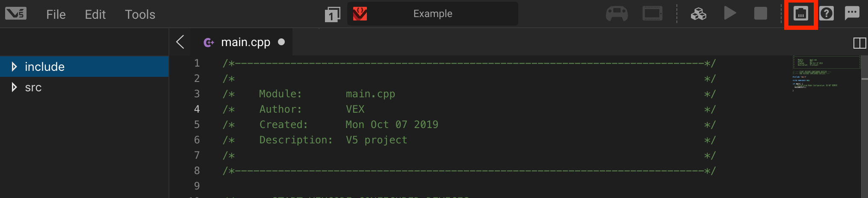Collapse the file sidebar with the arrow

[x=180, y=42]
